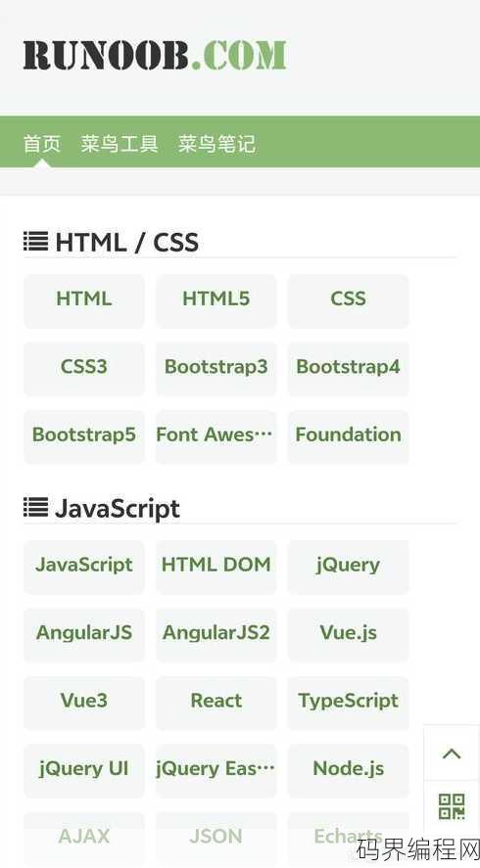Open the HTML5 tutorial link
Screen dimensions: 480x868
(x=216, y=300)
